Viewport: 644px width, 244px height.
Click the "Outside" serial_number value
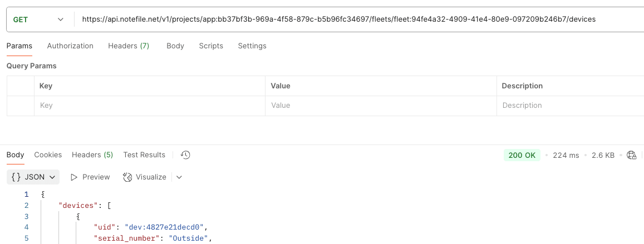[189, 238]
